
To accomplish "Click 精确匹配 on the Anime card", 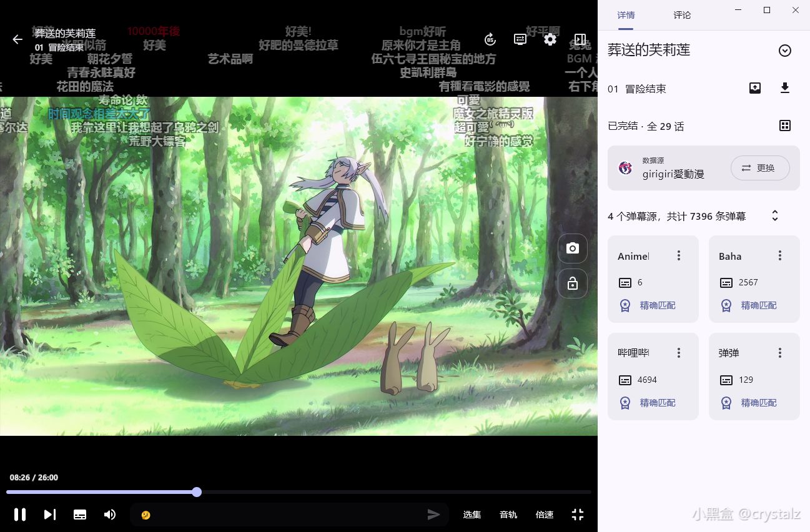I will (658, 305).
